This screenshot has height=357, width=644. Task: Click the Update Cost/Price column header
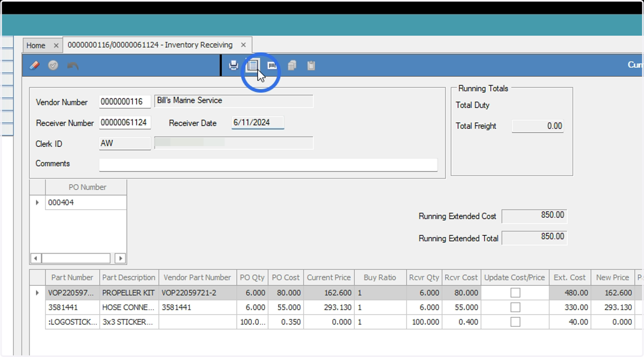pyautogui.click(x=515, y=278)
